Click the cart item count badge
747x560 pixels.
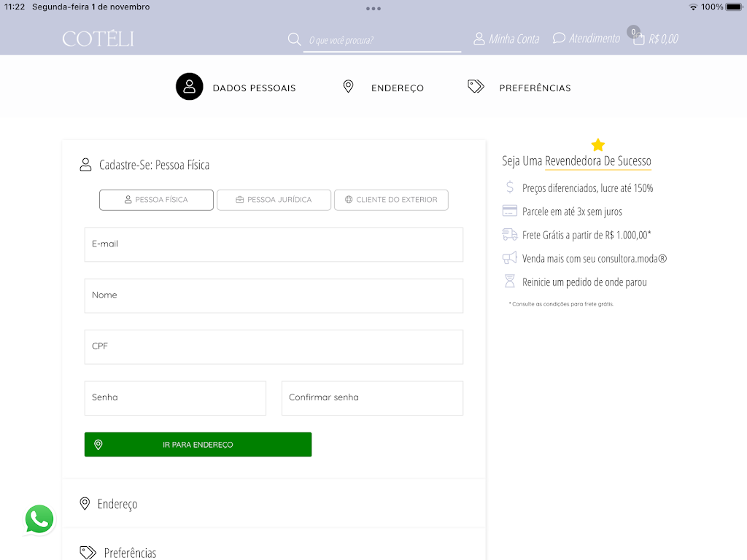pyautogui.click(x=633, y=32)
